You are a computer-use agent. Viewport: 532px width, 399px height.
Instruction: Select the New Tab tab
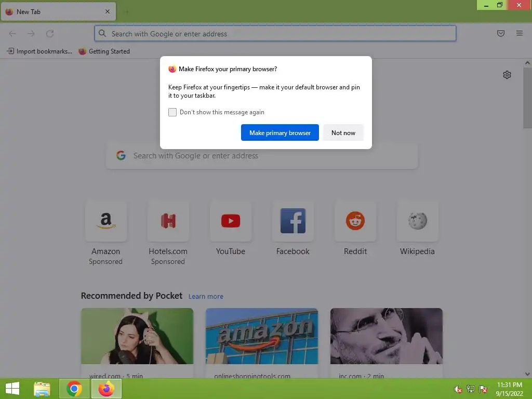[x=58, y=11]
